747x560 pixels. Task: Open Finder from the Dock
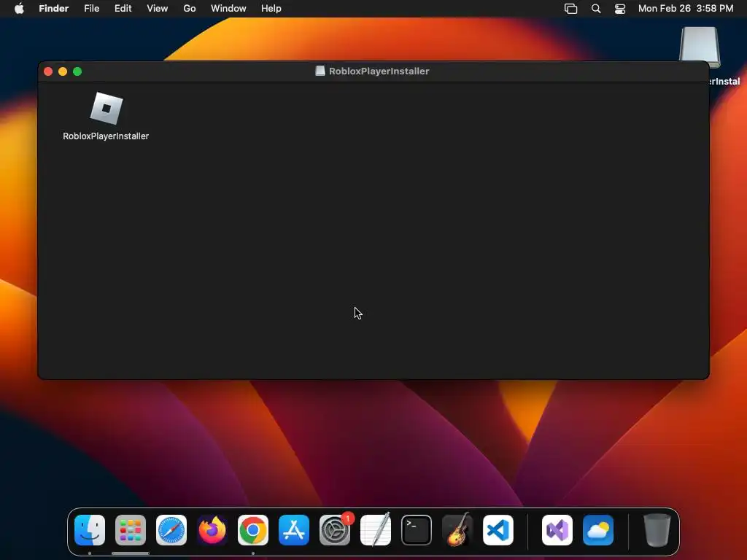click(x=90, y=530)
